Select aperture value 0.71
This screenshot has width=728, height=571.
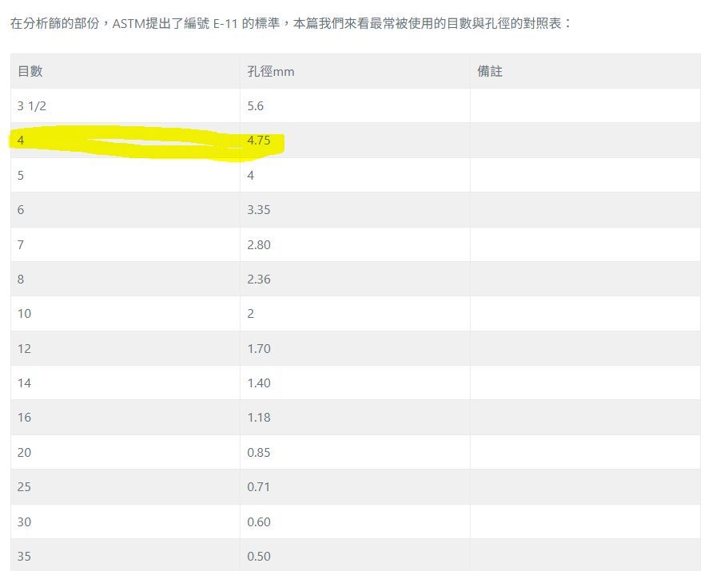click(258, 486)
